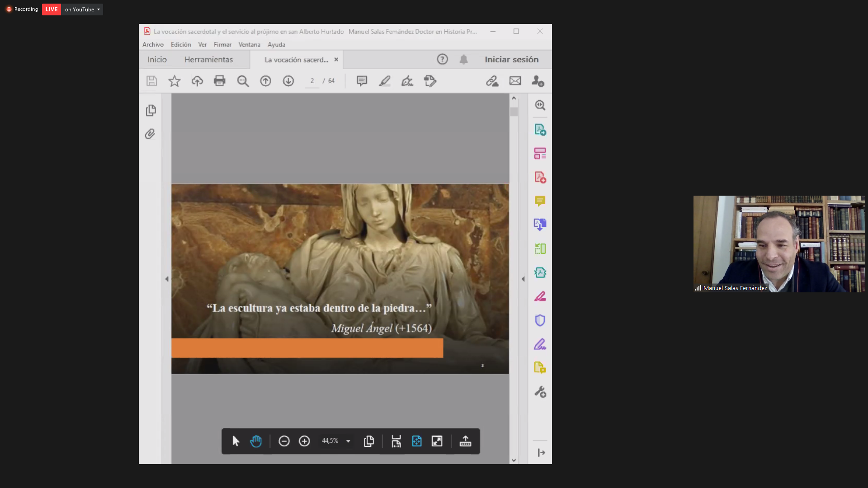Open the yellow Send for Comments tool
868x488 pixels.
(x=540, y=367)
